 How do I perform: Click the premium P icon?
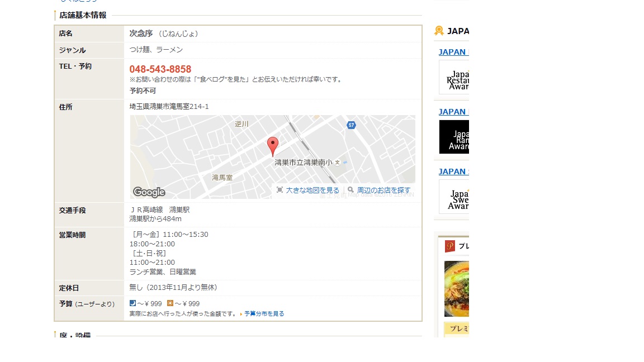[x=449, y=246]
